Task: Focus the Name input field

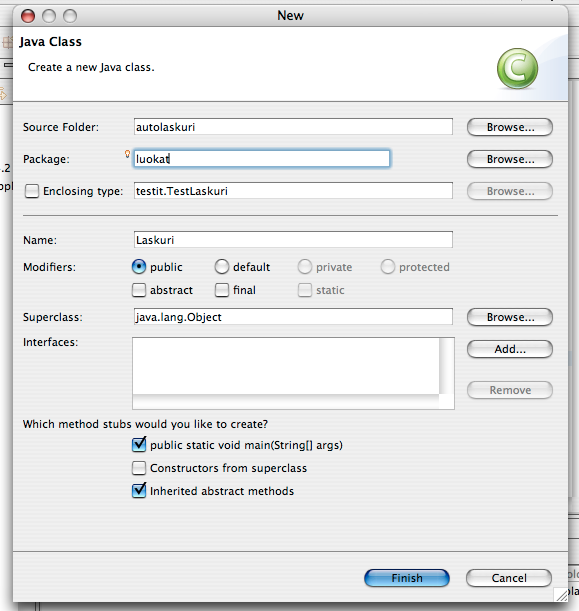Action: 293,240
